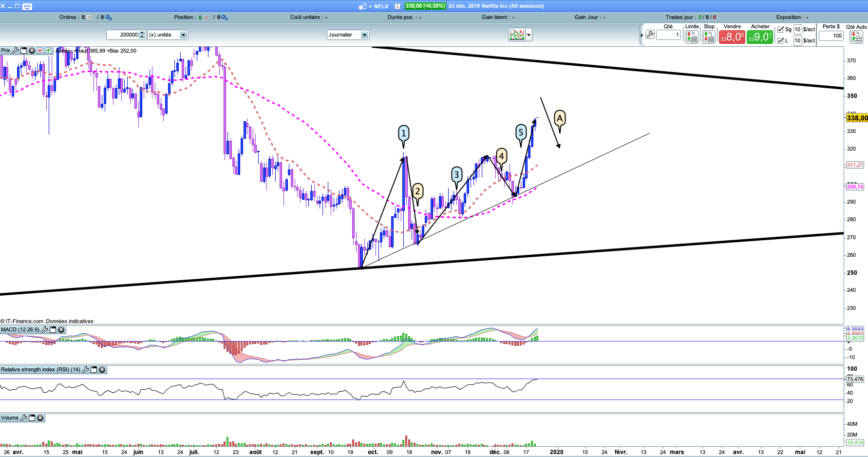Remove the RSI indicator panel
The height and width of the screenshot is (457, 868).
[x=102, y=370]
